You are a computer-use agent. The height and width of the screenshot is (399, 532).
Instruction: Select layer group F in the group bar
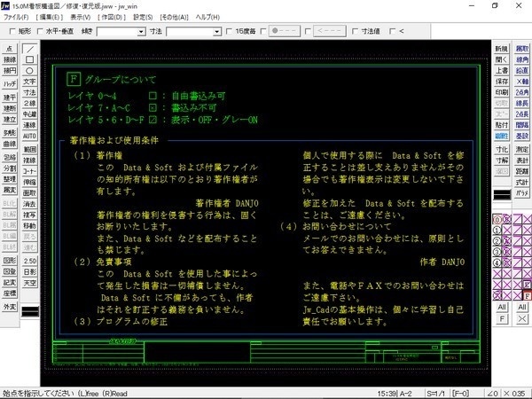point(527,295)
